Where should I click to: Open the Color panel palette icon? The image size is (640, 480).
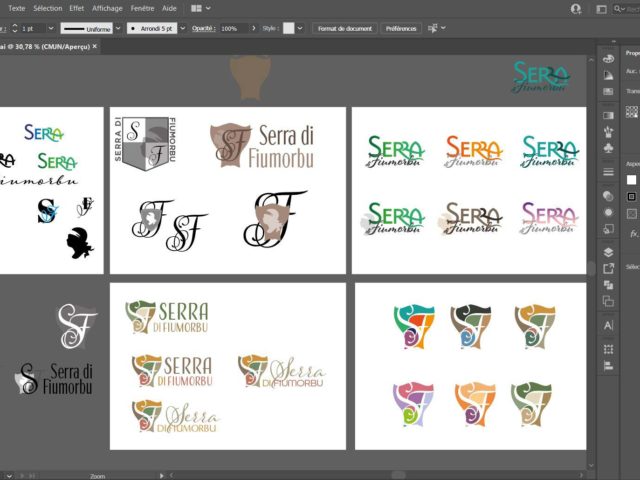coord(608,58)
